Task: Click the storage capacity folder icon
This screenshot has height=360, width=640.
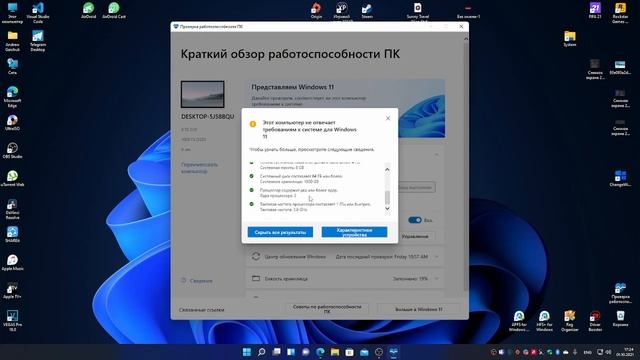Action: (256, 278)
